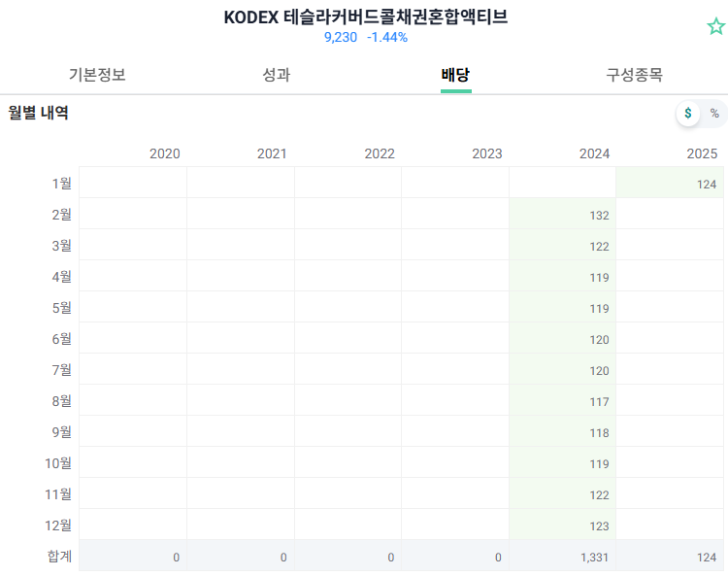
Task: Open the 구성종목 tab
Action: click(634, 75)
